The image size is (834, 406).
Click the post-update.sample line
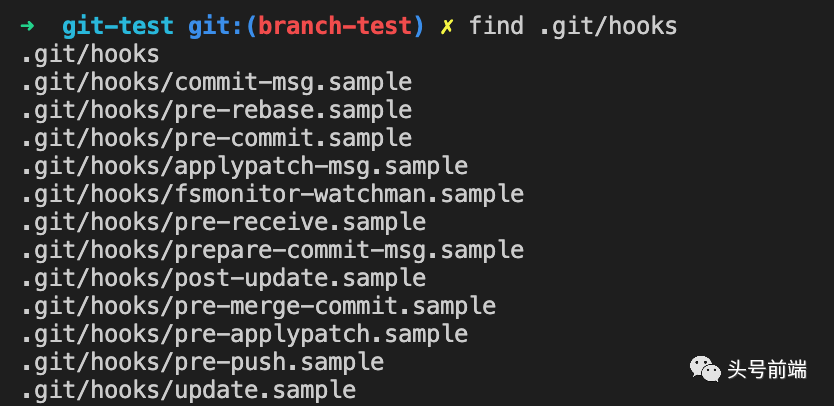click(x=224, y=278)
